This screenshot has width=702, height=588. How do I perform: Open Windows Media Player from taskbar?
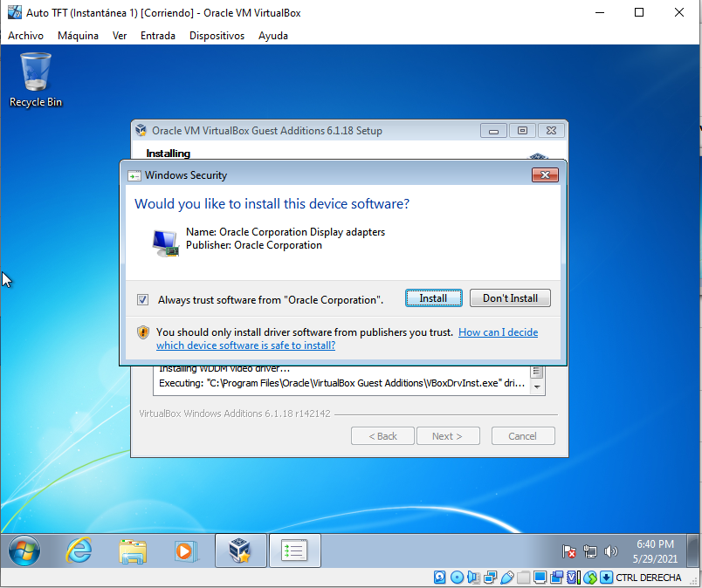coord(184,550)
